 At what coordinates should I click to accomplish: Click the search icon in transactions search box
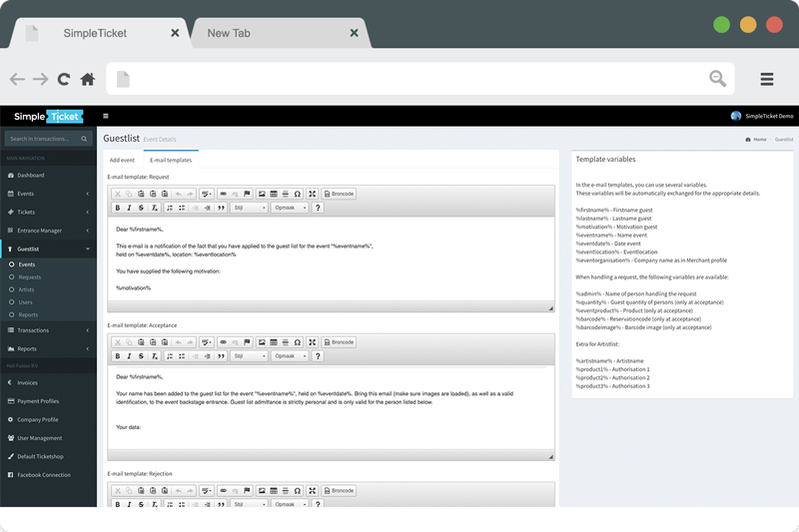tap(84, 139)
